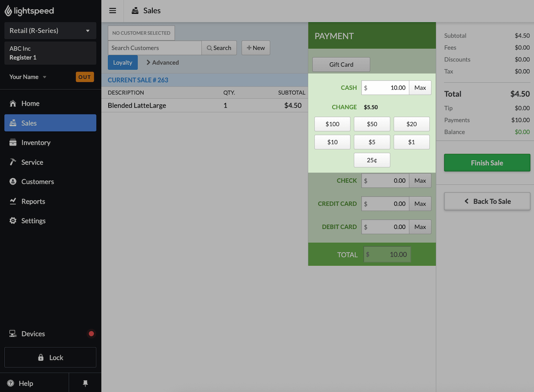
Task: Add a $20 bill cash amount
Action: coord(412,124)
